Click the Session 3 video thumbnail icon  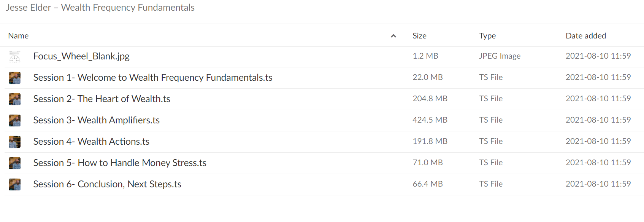click(14, 121)
